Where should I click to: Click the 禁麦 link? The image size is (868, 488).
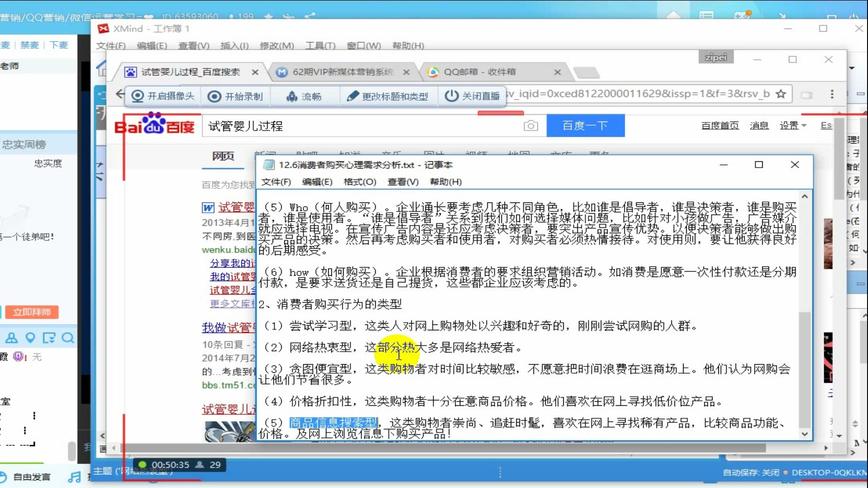pyautogui.click(x=30, y=45)
